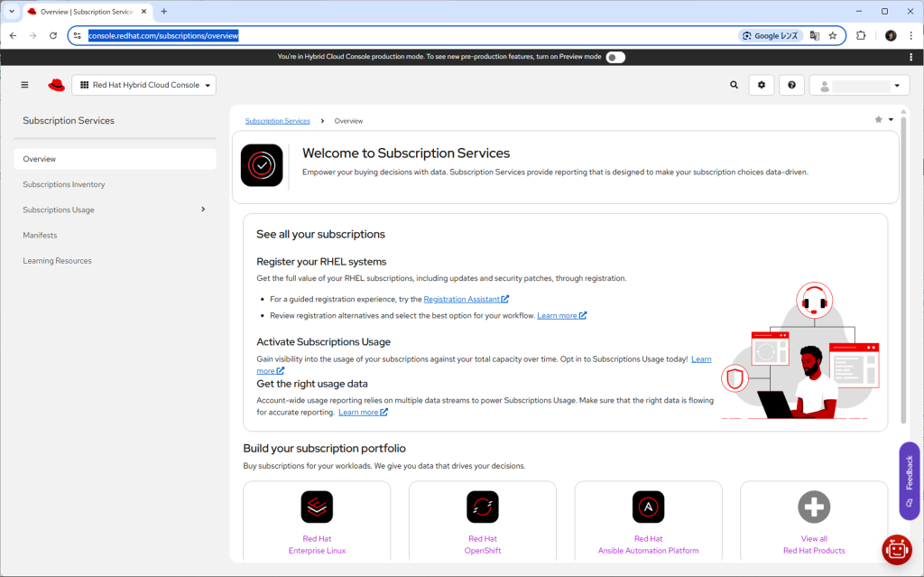Click the Subscription Services breadcrumb link
This screenshot has width=924, height=577.
pos(277,121)
